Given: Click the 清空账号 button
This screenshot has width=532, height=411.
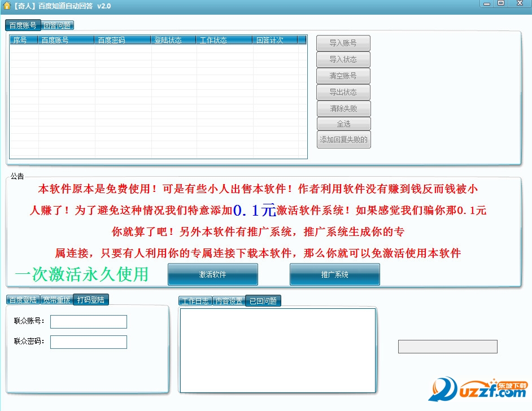Looking at the screenshot, I should tap(343, 76).
